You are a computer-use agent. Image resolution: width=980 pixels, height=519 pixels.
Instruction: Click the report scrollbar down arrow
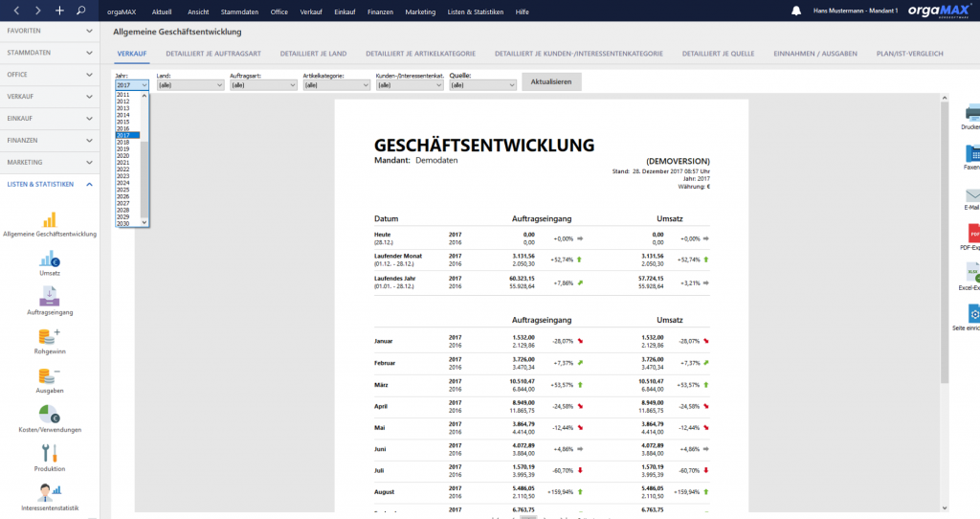945,508
